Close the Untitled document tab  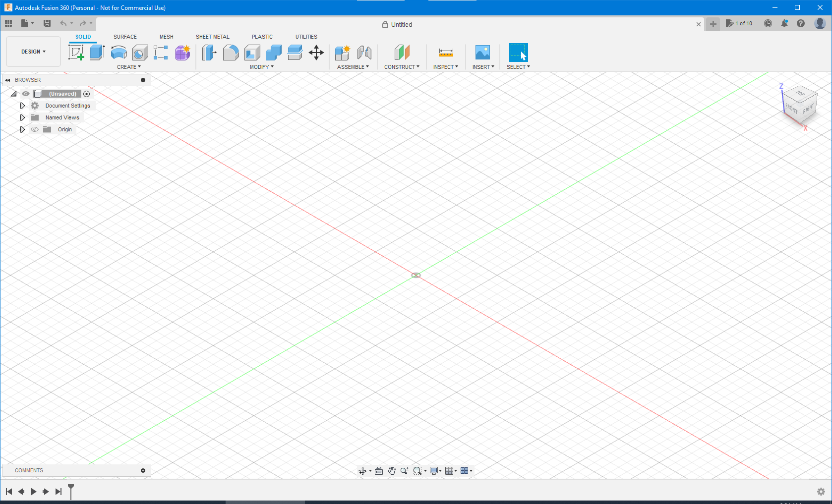tap(699, 24)
